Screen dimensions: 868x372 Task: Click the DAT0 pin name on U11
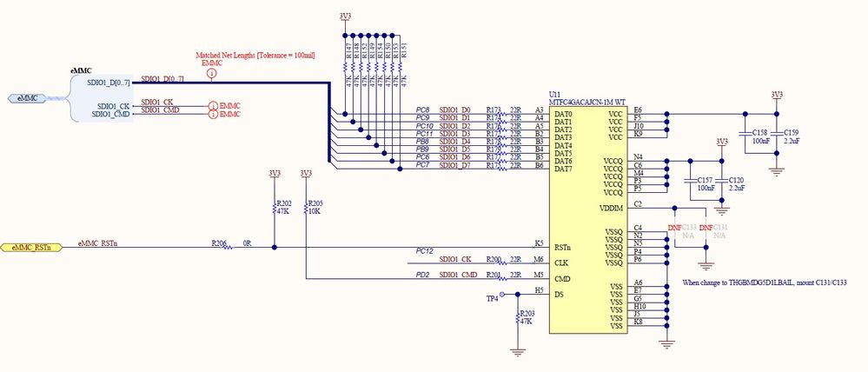click(563, 114)
